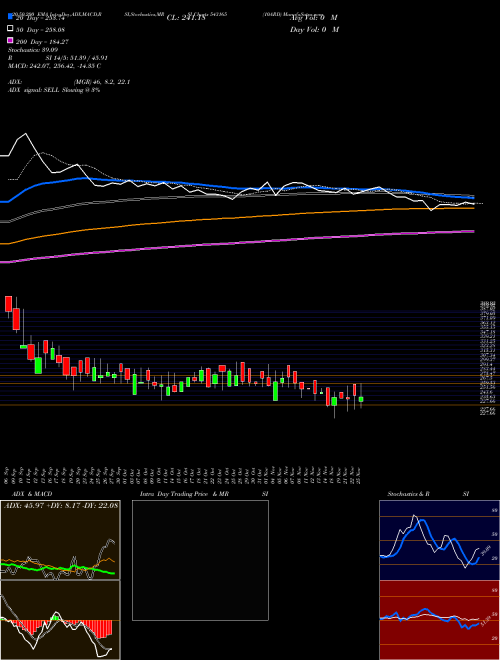Click the first tall red candlestick
Image resolution: width=500 pixels, height=660 pixels.
click(8, 303)
